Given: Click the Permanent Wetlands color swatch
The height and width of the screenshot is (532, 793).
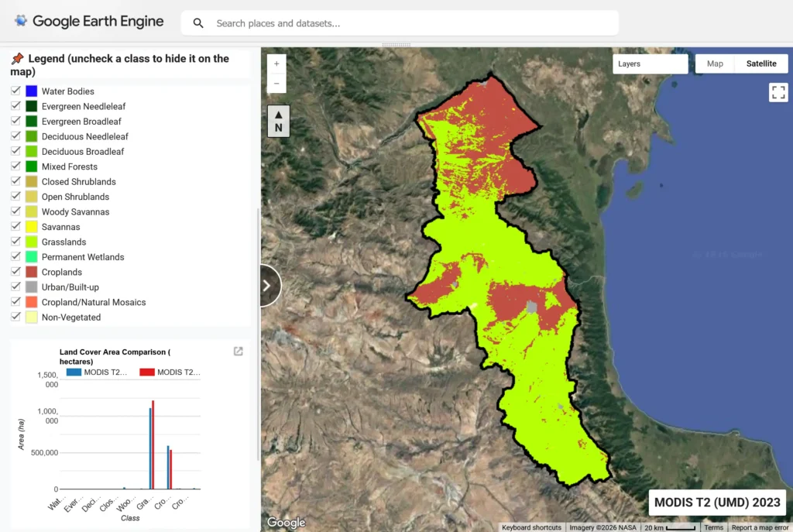Looking at the screenshot, I should click(31, 257).
